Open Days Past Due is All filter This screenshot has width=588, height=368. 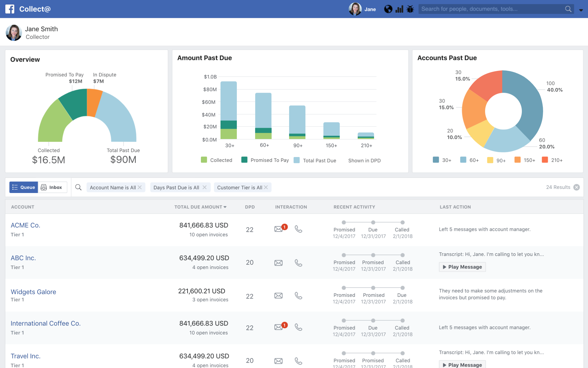coord(176,188)
